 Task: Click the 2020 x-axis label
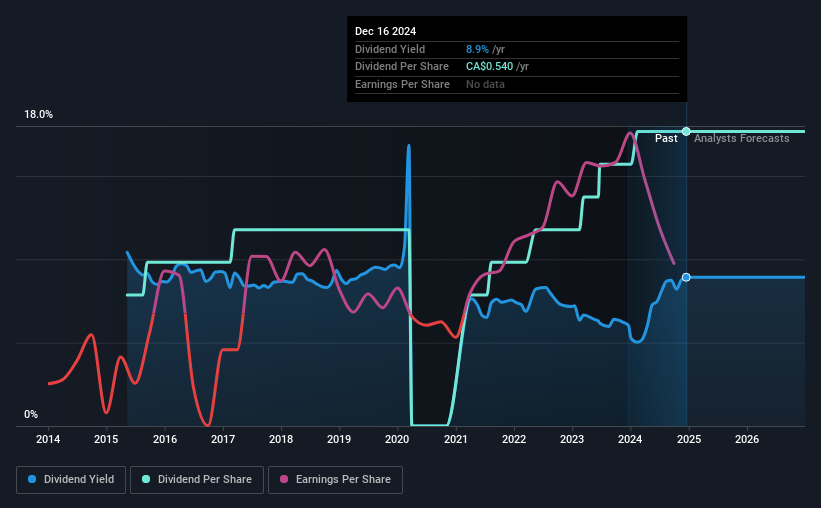click(x=397, y=439)
